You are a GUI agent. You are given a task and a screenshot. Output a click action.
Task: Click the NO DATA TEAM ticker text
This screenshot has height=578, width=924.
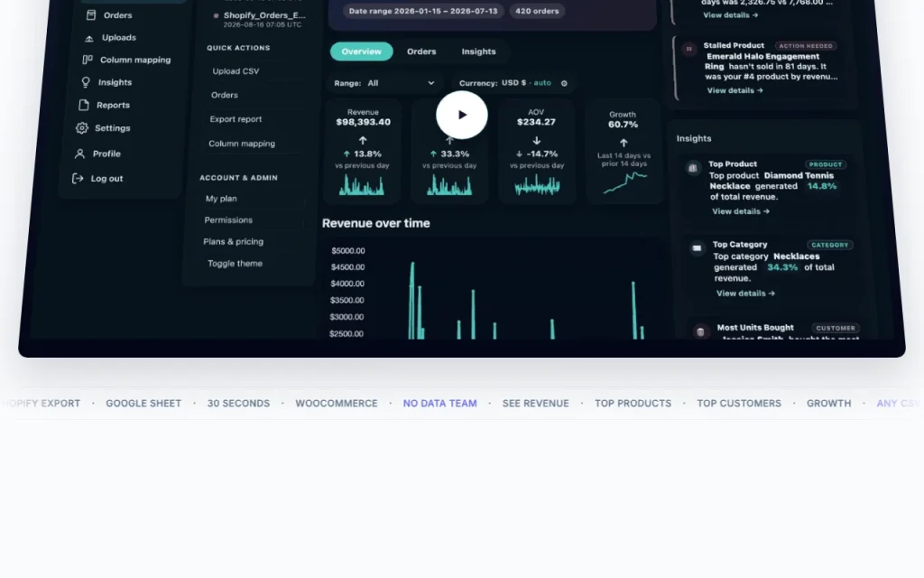tap(440, 404)
